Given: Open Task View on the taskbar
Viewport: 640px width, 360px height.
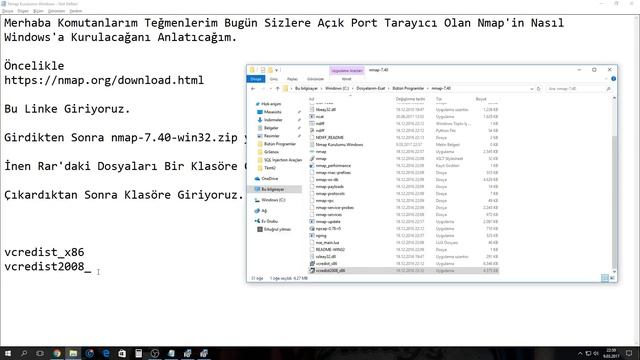Looking at the screenshot, I should point(40,353).
